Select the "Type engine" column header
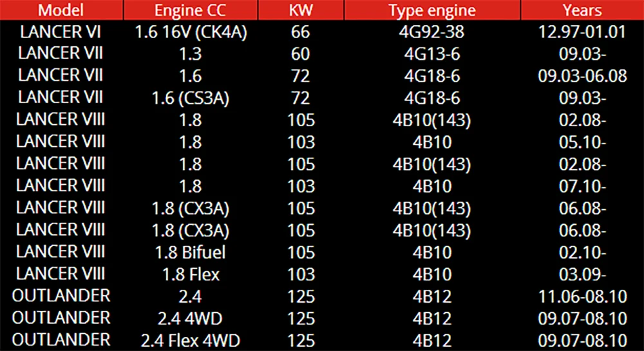This screenshot has height=351, width=644. click(432, 10)
